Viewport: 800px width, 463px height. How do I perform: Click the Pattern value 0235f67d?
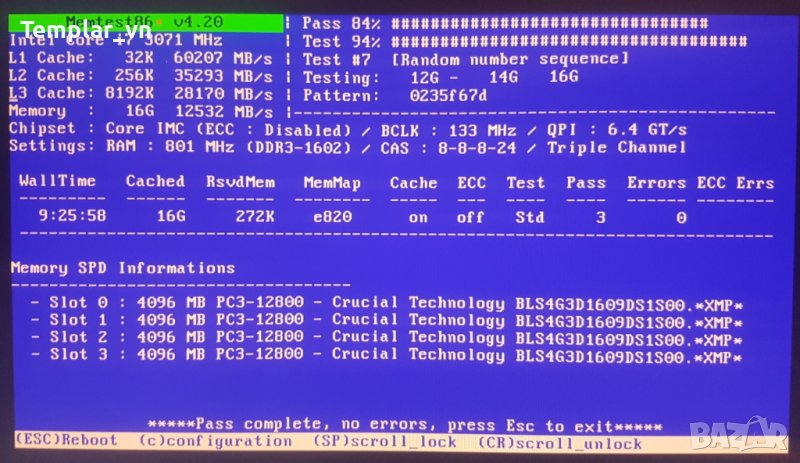449,96
